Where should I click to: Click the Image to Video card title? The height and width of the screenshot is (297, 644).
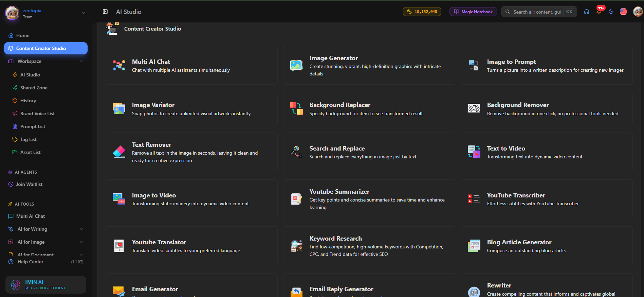[154, 195]
